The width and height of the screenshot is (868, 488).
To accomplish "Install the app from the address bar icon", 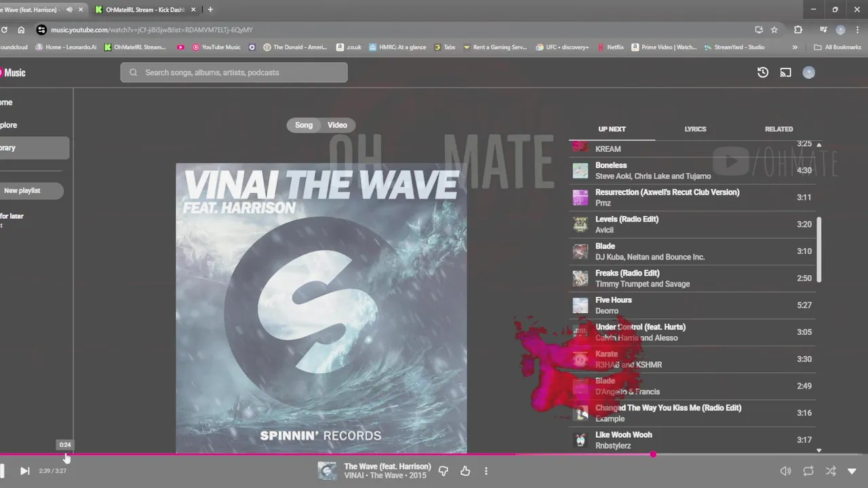I will tap(759, 30).
